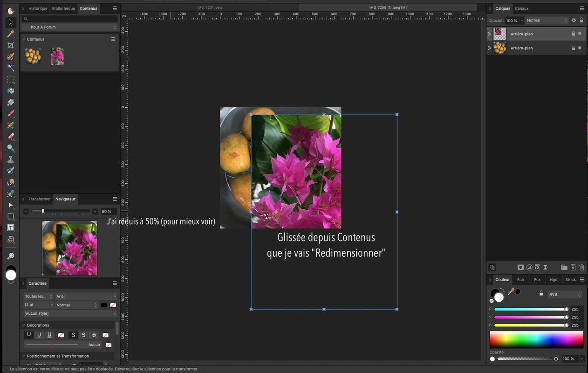Image resolution: width=588 pixels, height=373 pixels.
Task: Pick a color from the spectrum bar
Action: [536, 339]
